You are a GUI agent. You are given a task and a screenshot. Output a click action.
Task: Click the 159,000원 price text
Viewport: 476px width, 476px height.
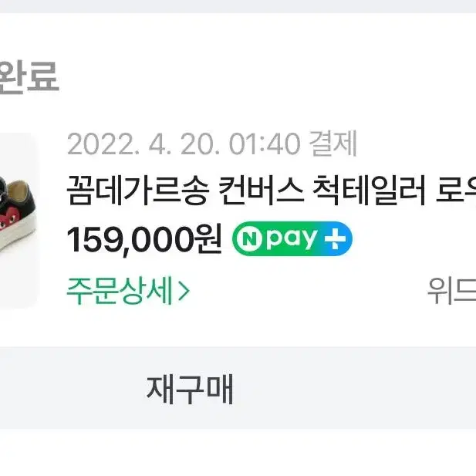[x=144, y=239]
